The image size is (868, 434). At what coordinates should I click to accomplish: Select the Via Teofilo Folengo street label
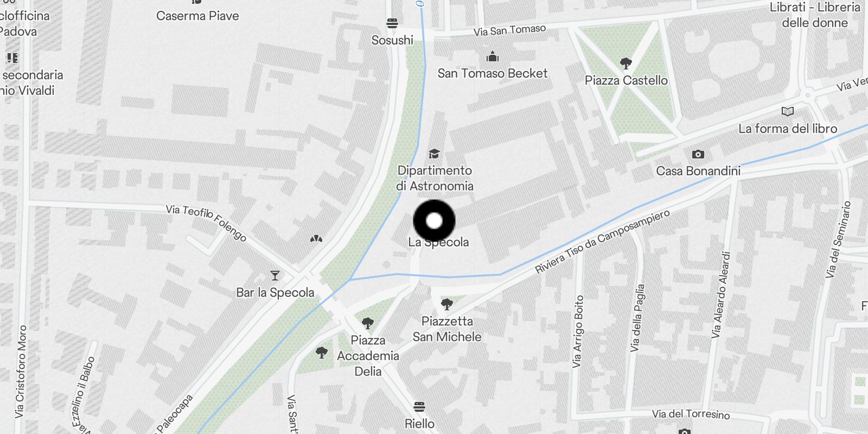pos(206,222)
